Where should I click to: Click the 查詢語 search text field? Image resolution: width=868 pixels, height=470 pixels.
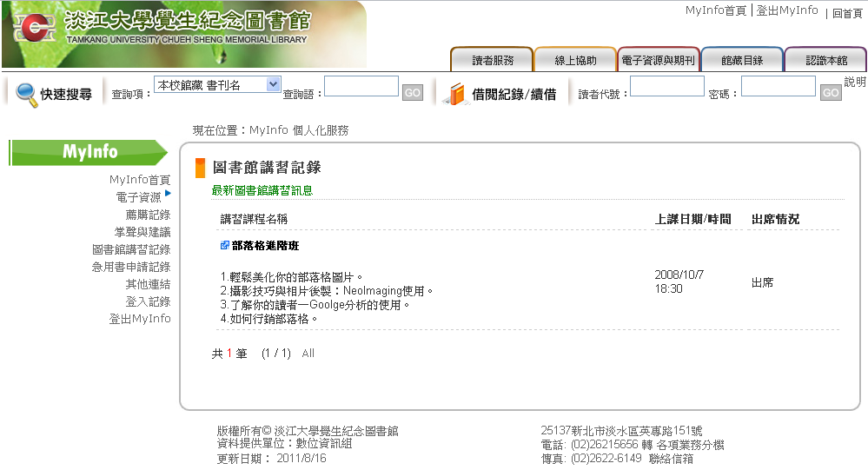pyautogui.click(x=361, y=86)
